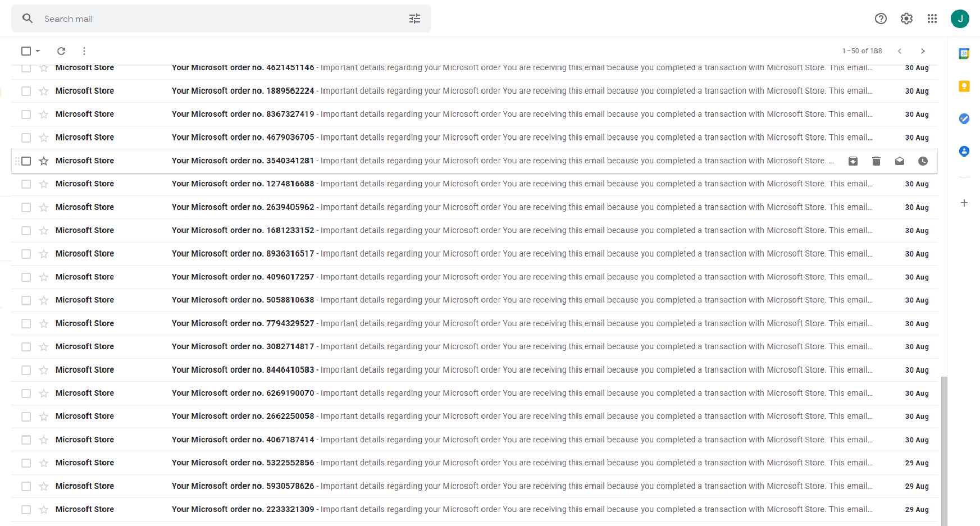This screenshot has height=526, width=980.
Task: Select order 8446410583 email checkbox
Action: [x=26, y=371]
